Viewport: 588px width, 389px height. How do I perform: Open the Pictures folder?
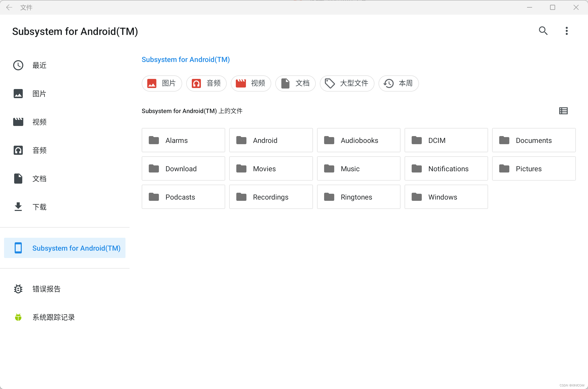[534, 168]
